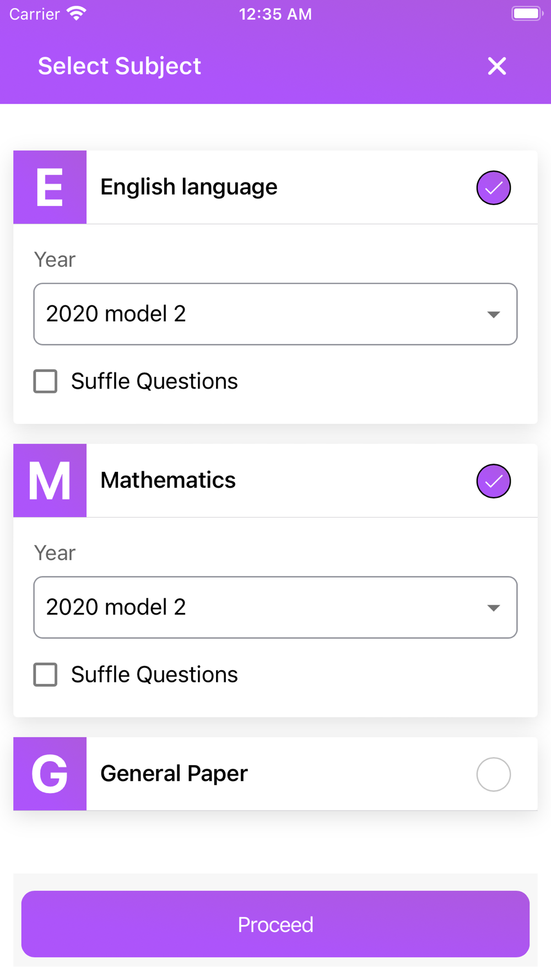
Task: Tap the purple M subject icon
Action: click(50, 481)
